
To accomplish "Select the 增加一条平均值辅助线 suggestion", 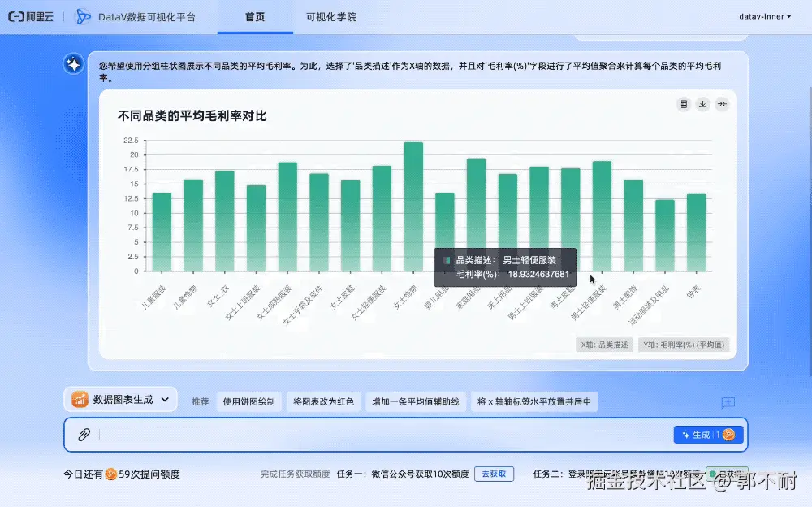I will pyautogui.click(x=417, y=401).
